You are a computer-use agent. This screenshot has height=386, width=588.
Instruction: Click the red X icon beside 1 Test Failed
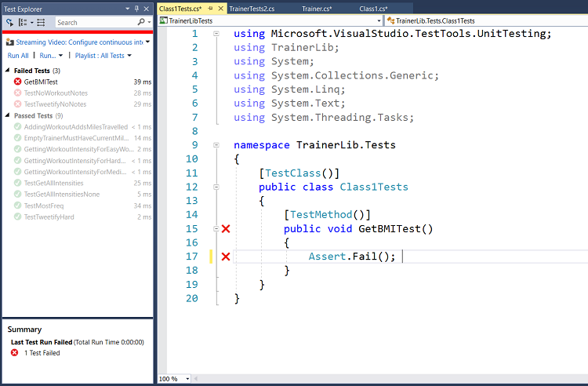(x=15, y=352)
